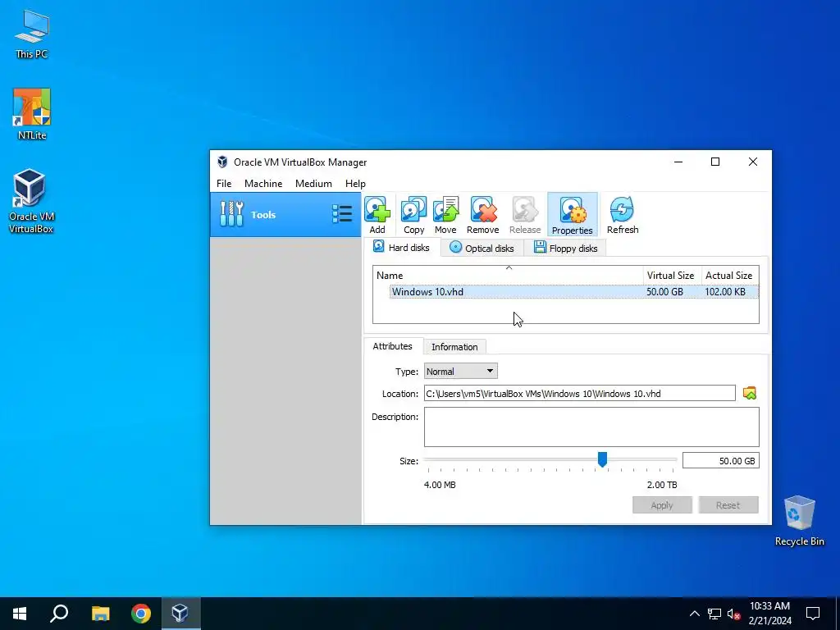
Task: Minimize the VirtualBox Manager window
Action: 678,162
